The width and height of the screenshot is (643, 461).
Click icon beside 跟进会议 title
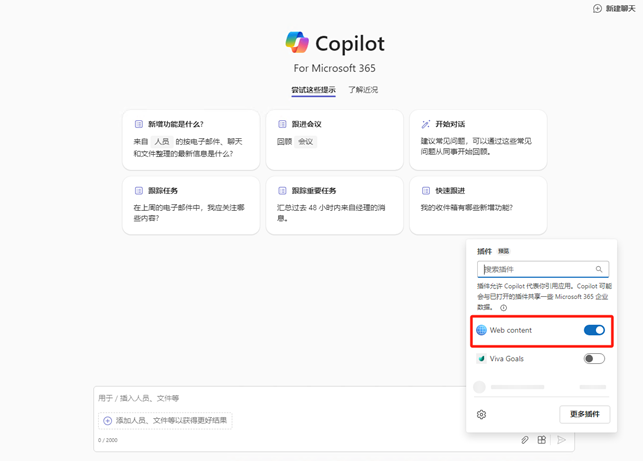(282, 124)
